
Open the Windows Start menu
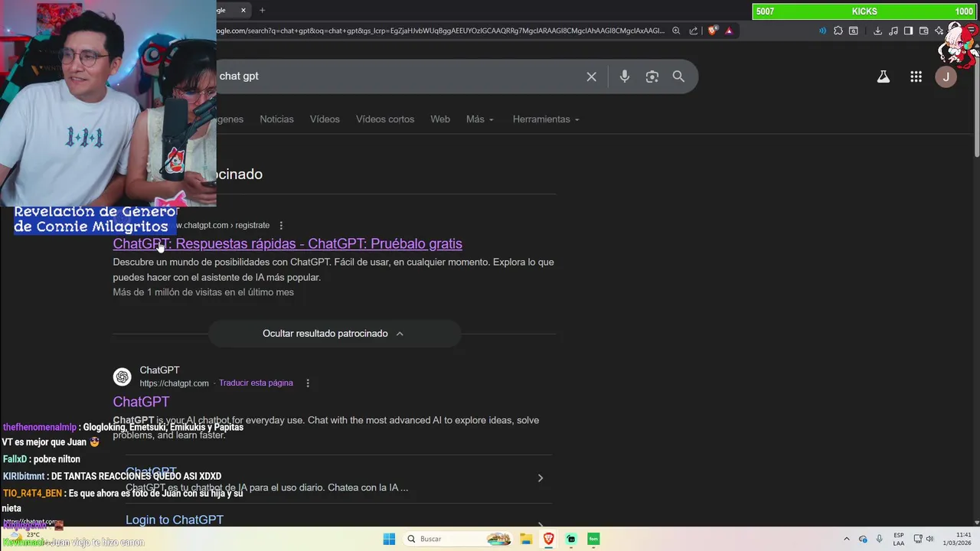point(389,539)
